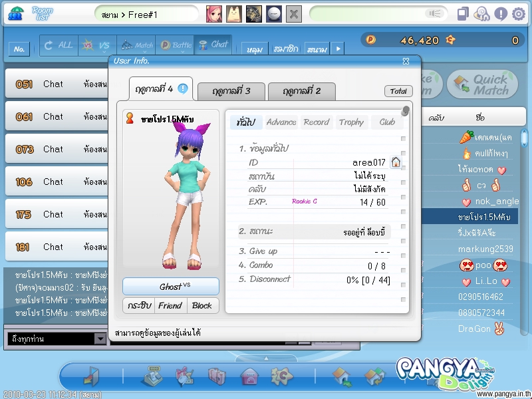Filter rooms by Chat mode
This screenshot has height=399, width=532.
coord(213,45)
